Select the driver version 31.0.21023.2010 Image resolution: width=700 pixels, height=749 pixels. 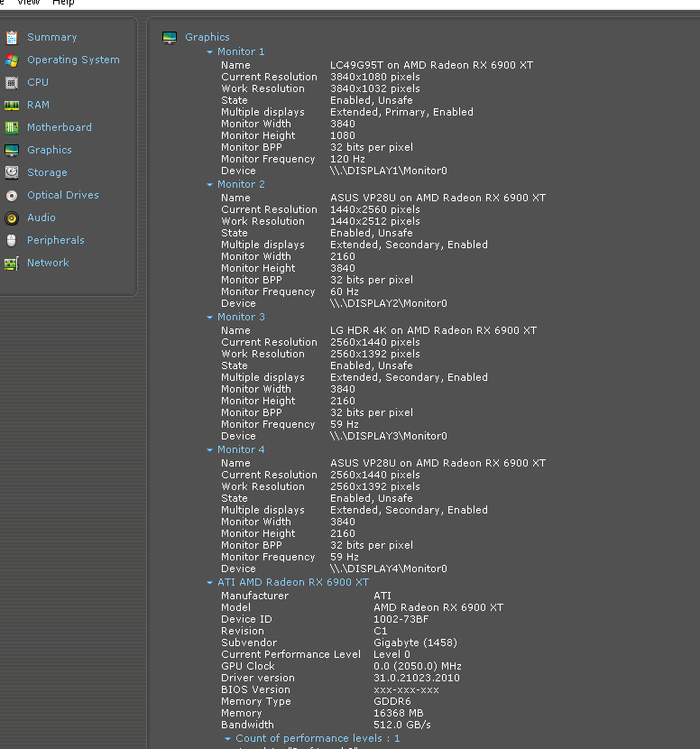(x=417, y=678)
